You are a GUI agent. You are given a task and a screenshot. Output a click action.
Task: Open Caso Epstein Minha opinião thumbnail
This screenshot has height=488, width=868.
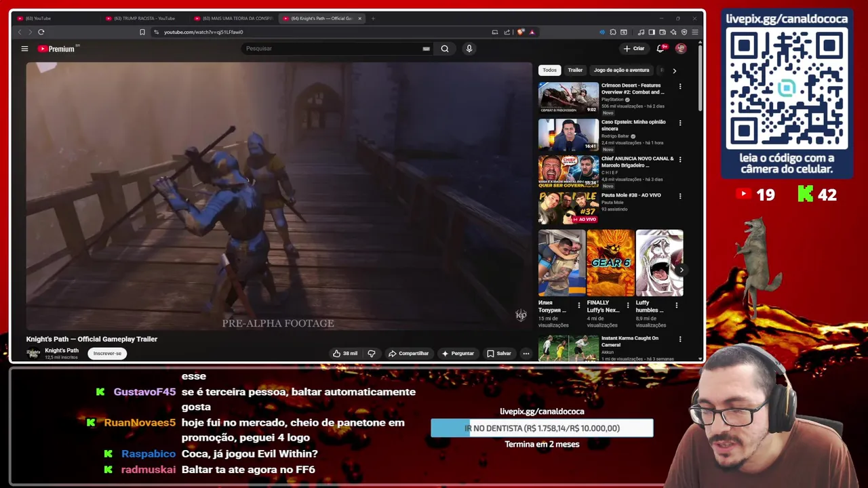click(x=568, y=134)
